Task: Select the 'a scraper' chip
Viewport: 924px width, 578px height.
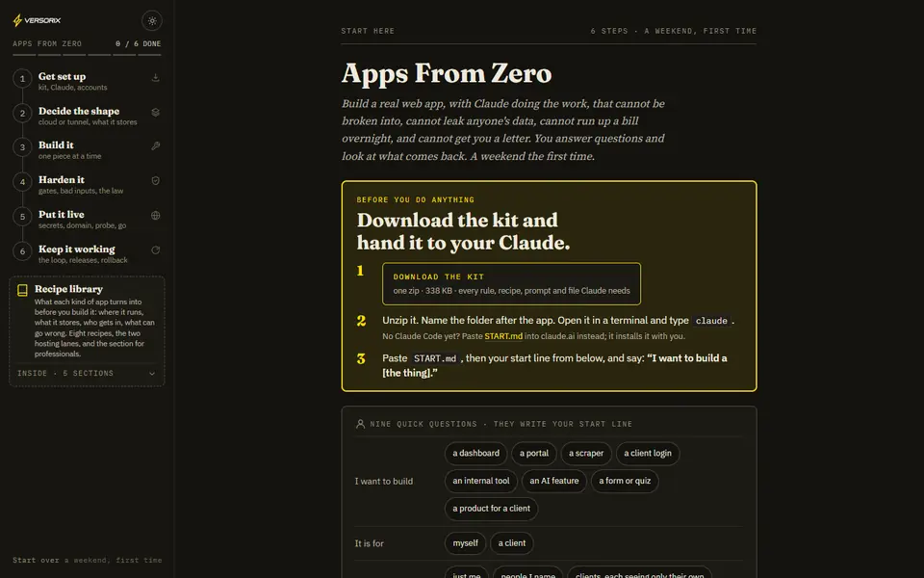Action: 586,454
